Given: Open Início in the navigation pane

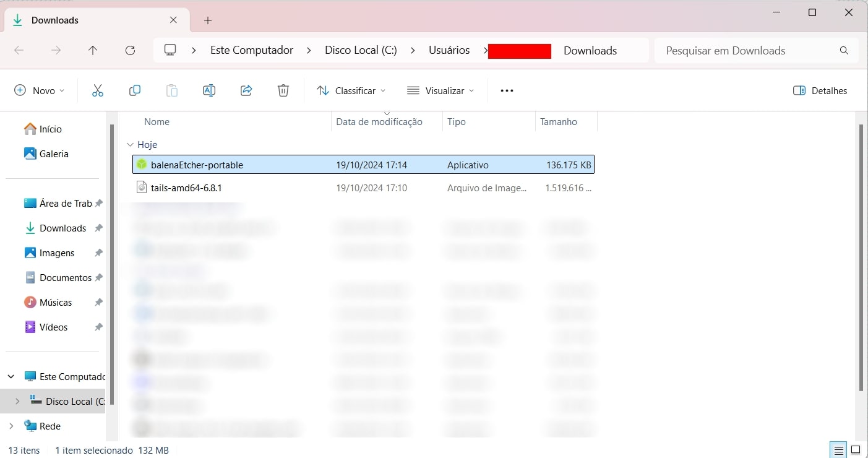Looking at the screenshot, I should click(43, 129).
